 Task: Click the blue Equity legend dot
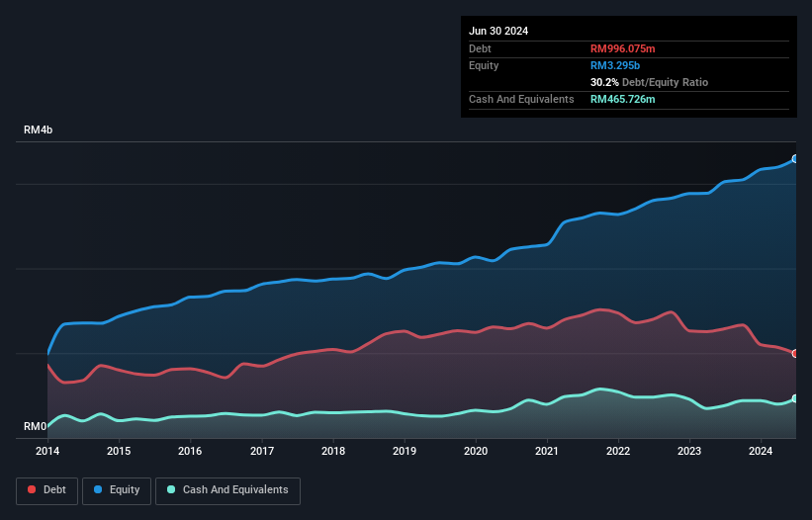click(x=98, y=489)
